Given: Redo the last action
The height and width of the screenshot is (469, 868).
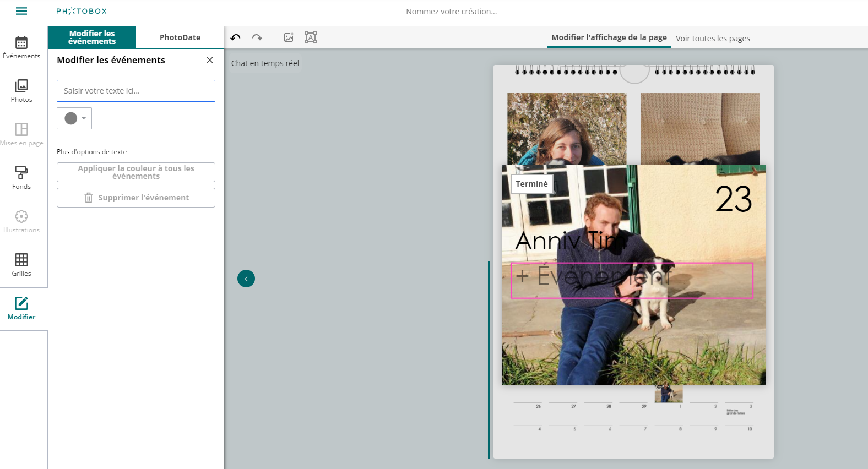Looking at the screenshot, I should coord(257,37).
